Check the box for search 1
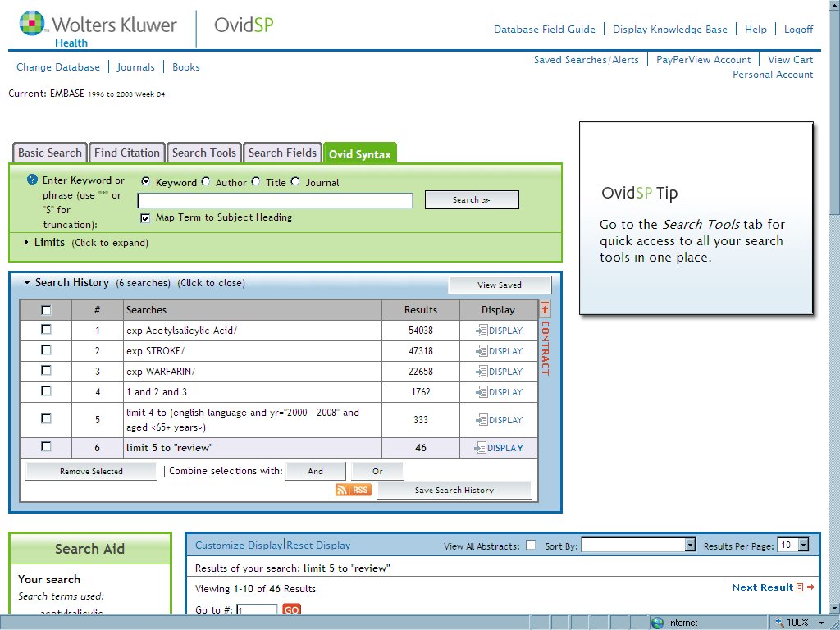The height and width of the screenshot is (630, 840). (46, 330)
